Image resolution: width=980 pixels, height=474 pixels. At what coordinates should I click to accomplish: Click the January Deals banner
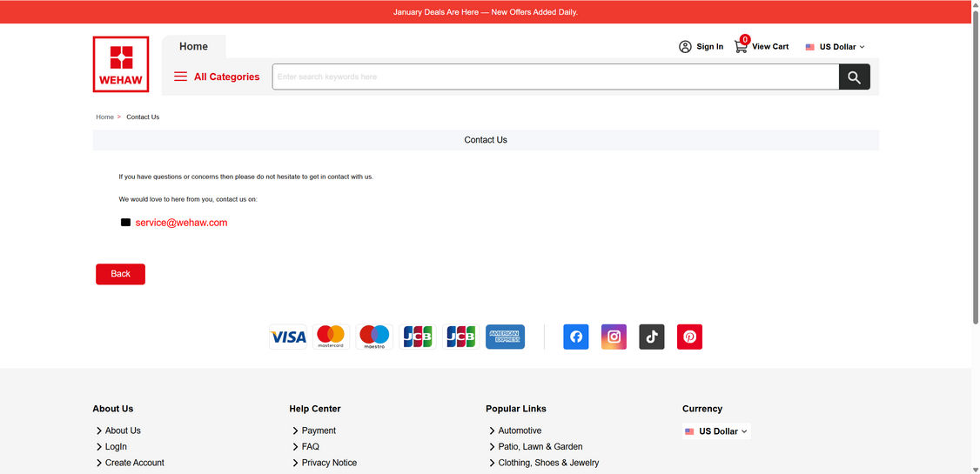coord(486,12)
